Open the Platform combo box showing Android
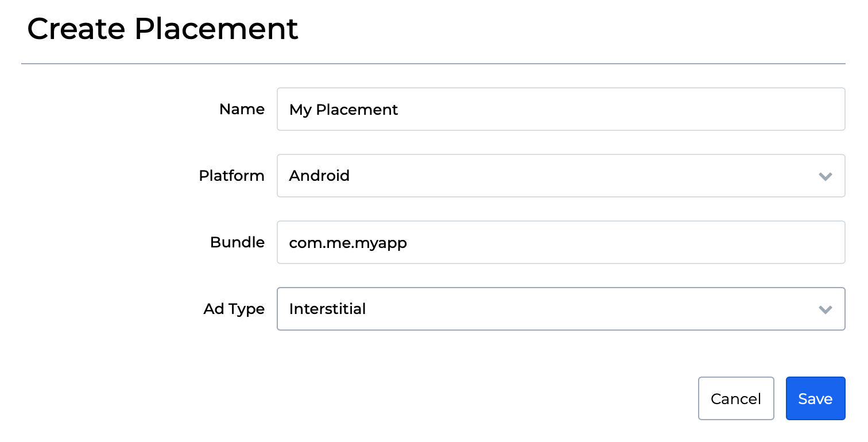This screenshot has width=868, height=442. click(x=560, y=176)
